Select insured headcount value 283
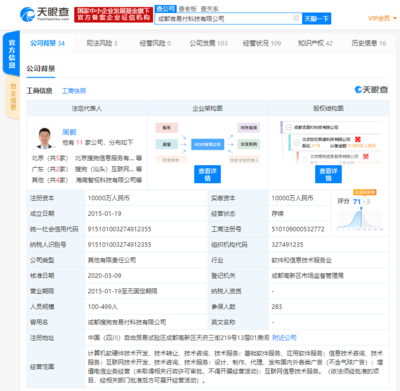The image size is (400, 391). click(277, 307)
